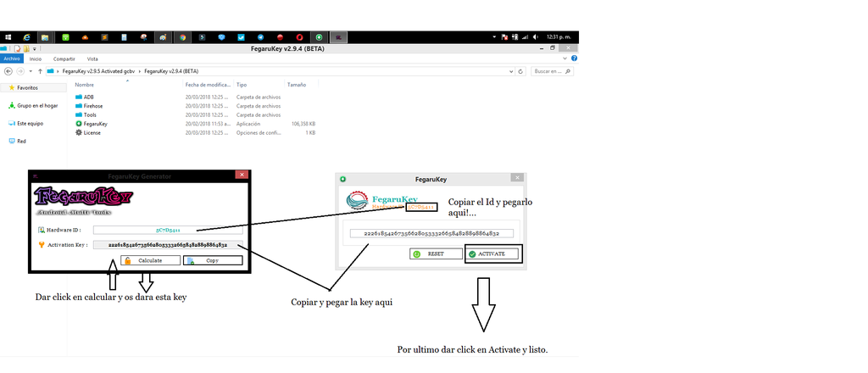Open Explorer help question mark icon
868x373 pixels.
point(574,58)
